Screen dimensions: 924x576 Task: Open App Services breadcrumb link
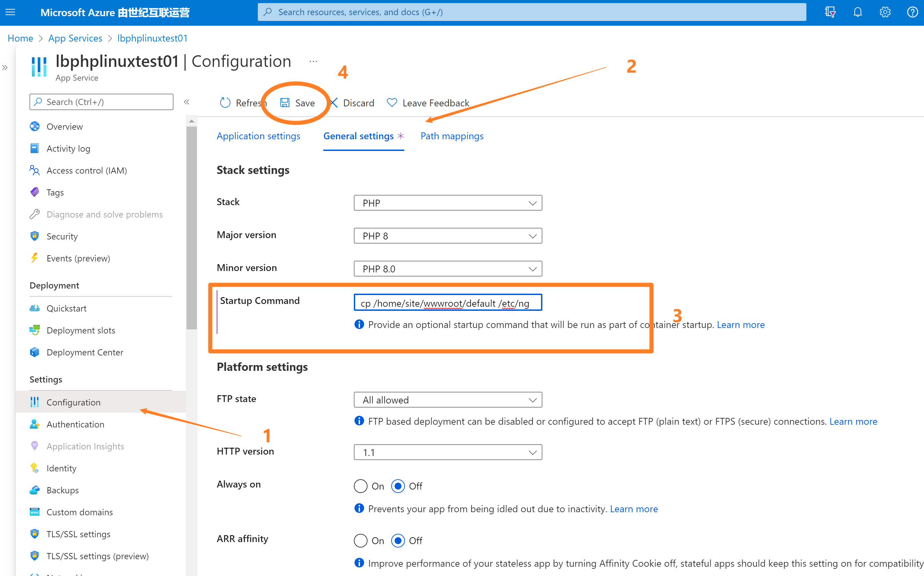75,38
